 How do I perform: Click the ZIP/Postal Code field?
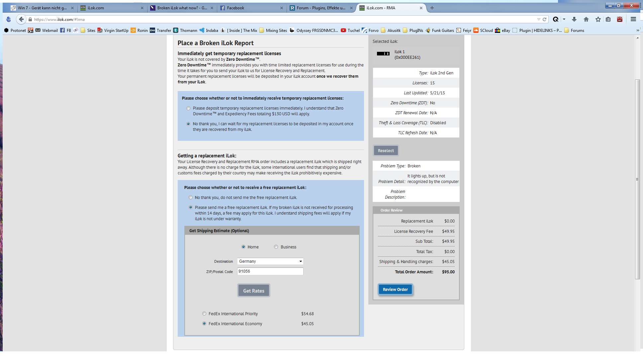270,271
